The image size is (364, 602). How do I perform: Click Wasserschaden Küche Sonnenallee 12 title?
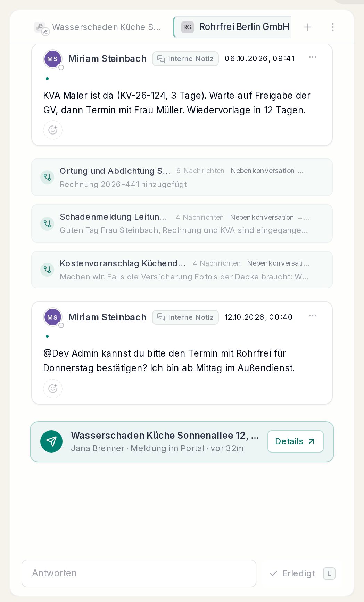(165, 435)
